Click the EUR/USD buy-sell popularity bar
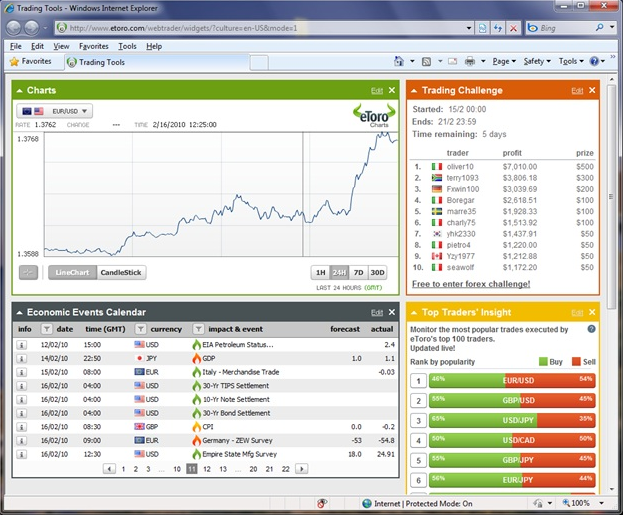Viewport: 623px width, 515px height. [x=512, y=380]
